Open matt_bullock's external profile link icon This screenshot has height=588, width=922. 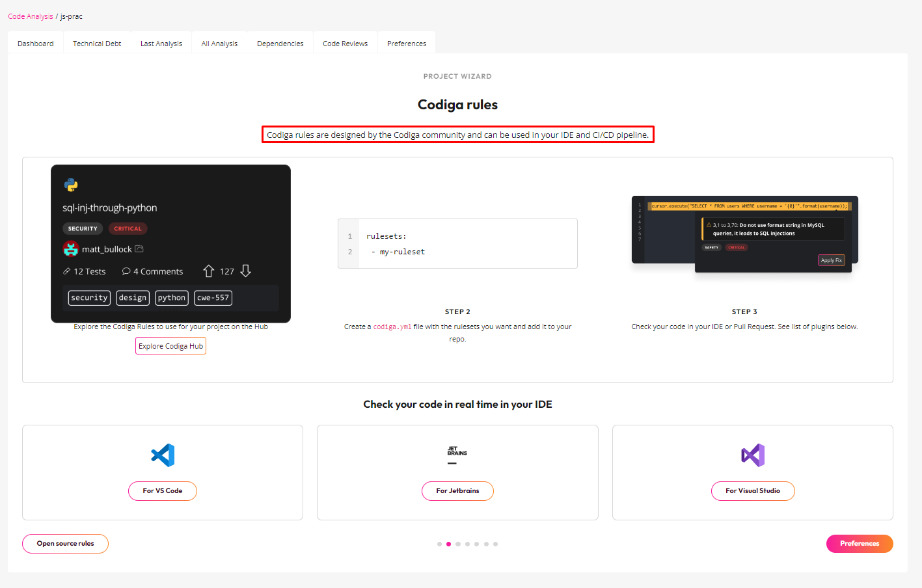tap(139, 248)
